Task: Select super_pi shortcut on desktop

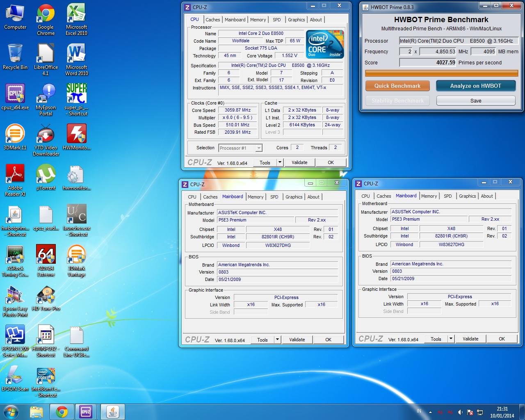Action: click(x=76, y=100)
